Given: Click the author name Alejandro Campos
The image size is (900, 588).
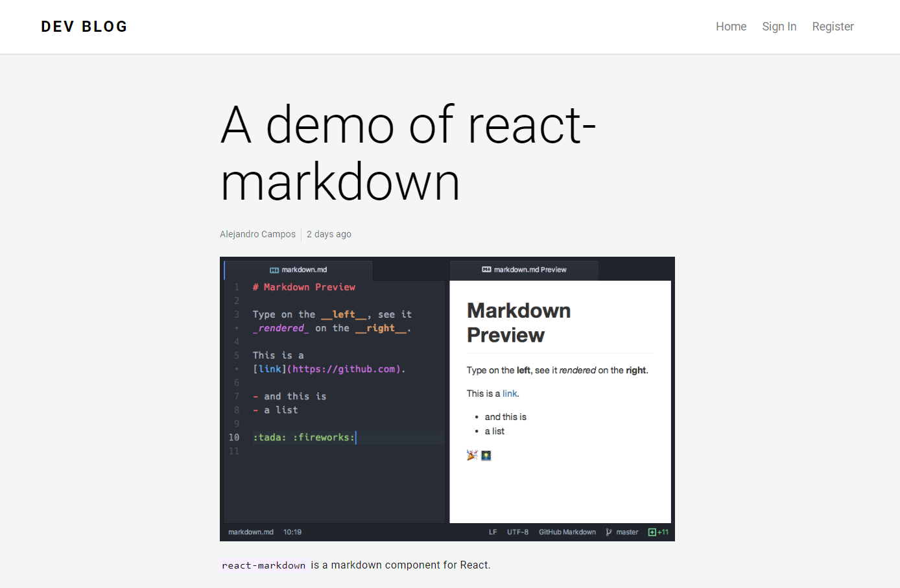Looking at the screenshot, I should (x=257, y=234).
